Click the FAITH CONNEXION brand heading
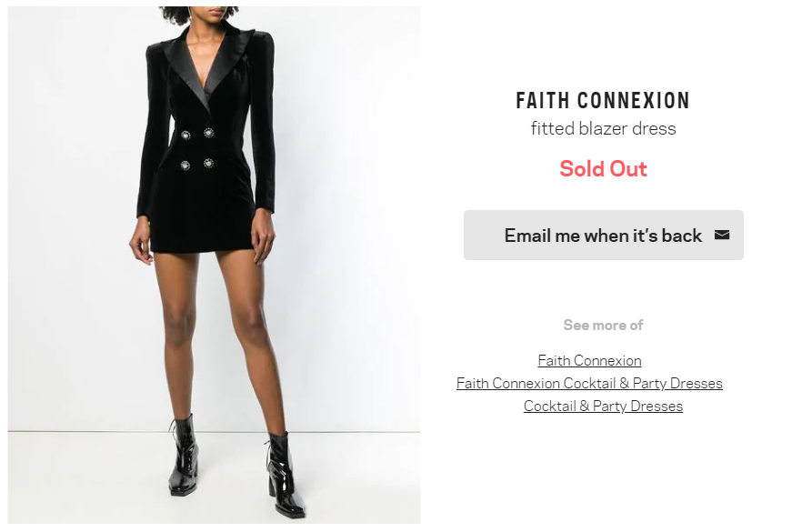The width and height of the screenshot is (802, 532). (x=603, y=101)
